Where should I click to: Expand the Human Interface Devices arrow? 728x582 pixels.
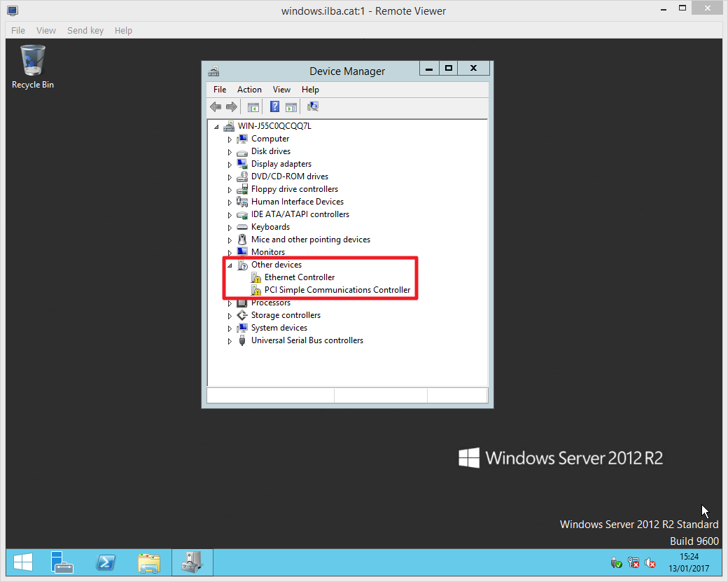click(x=230, y=202)
